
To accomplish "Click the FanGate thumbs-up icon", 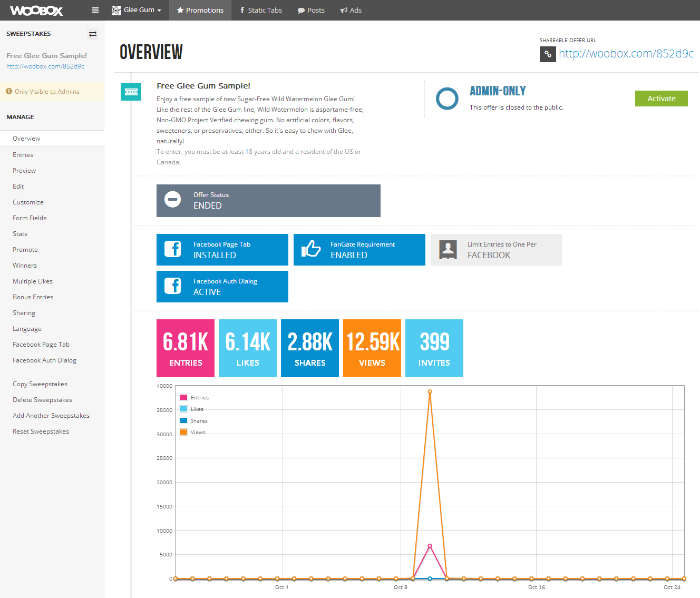I will [x=311, y=249].
